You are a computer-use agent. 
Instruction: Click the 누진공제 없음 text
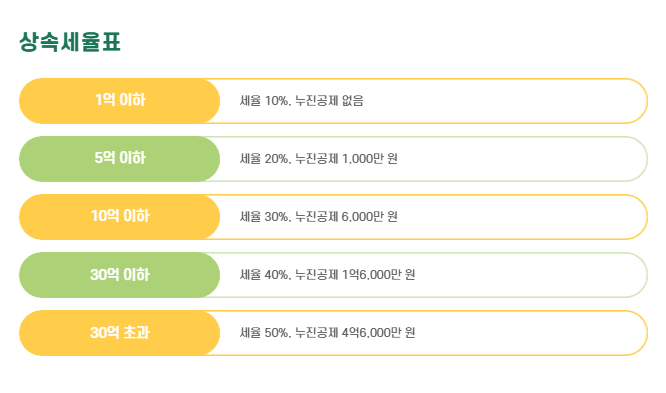[x=330, y=101]
